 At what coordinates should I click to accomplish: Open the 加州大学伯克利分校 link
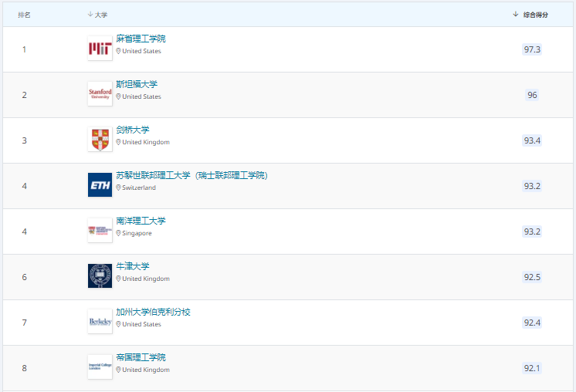pyautogui.click(x=153, y=312)
